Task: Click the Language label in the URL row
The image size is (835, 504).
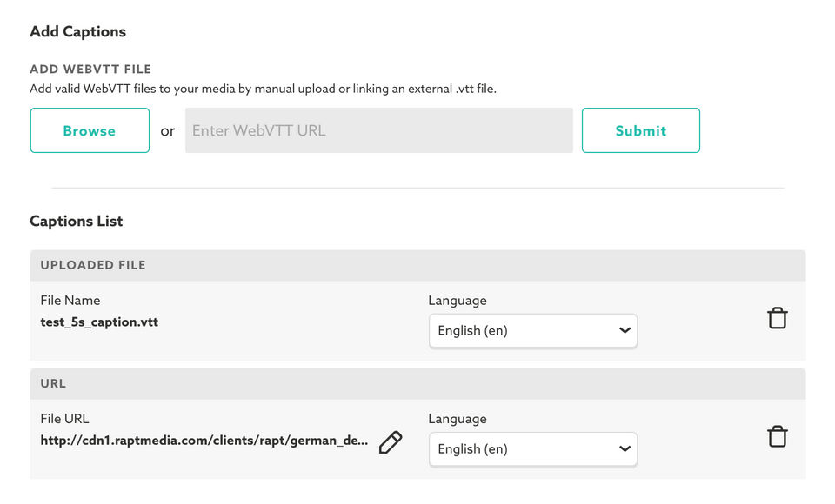Action: click(x=458, y=418)
